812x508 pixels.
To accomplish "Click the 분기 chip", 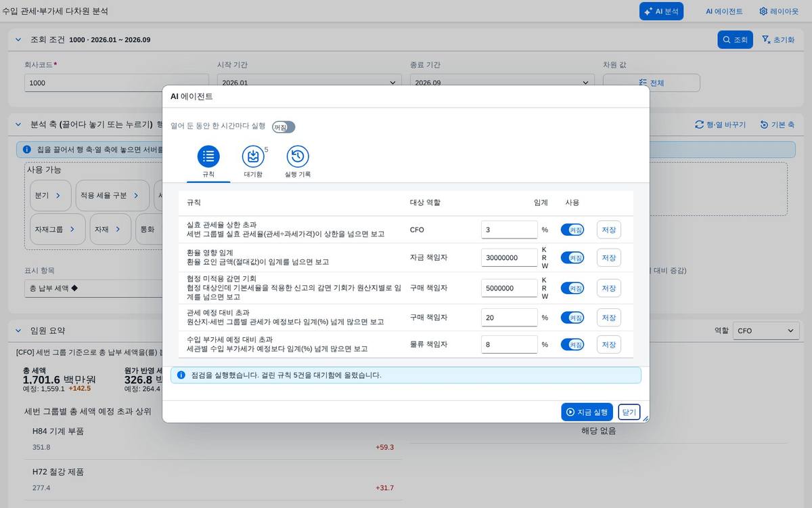I will [x=50, y=195].
